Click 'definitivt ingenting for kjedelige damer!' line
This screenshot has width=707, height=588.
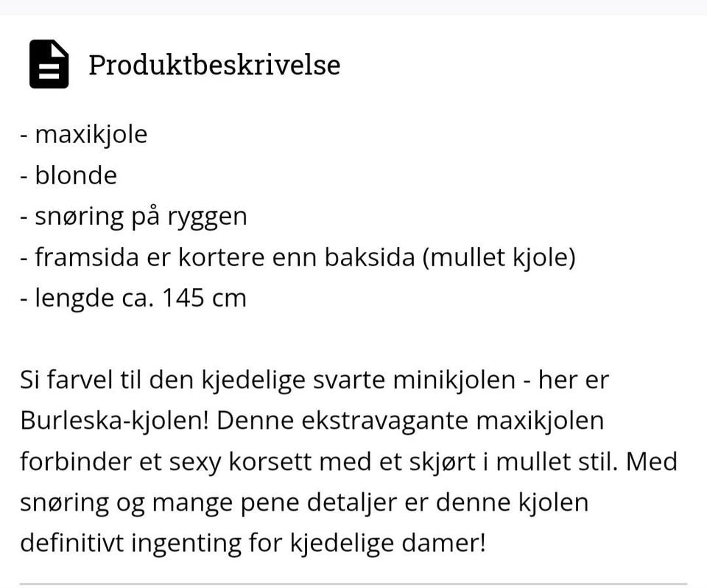click(x=253, y=543)
